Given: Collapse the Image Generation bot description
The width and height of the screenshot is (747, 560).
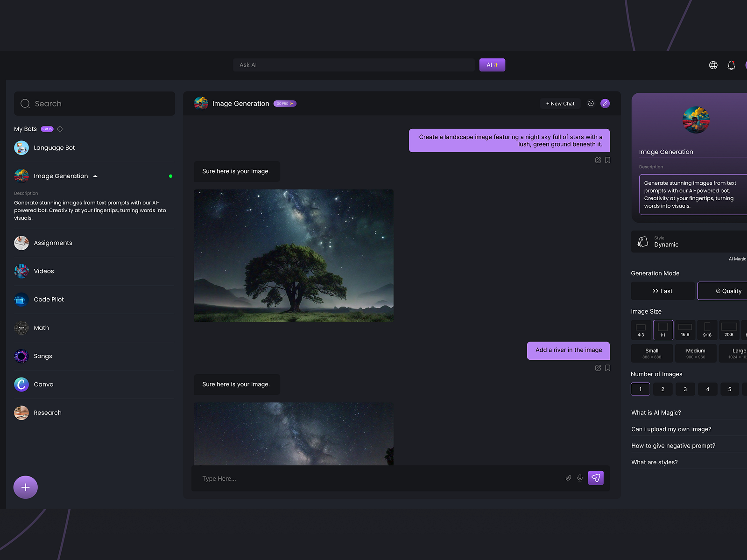Looking at the screenshot, I should [x=95, y=176].
